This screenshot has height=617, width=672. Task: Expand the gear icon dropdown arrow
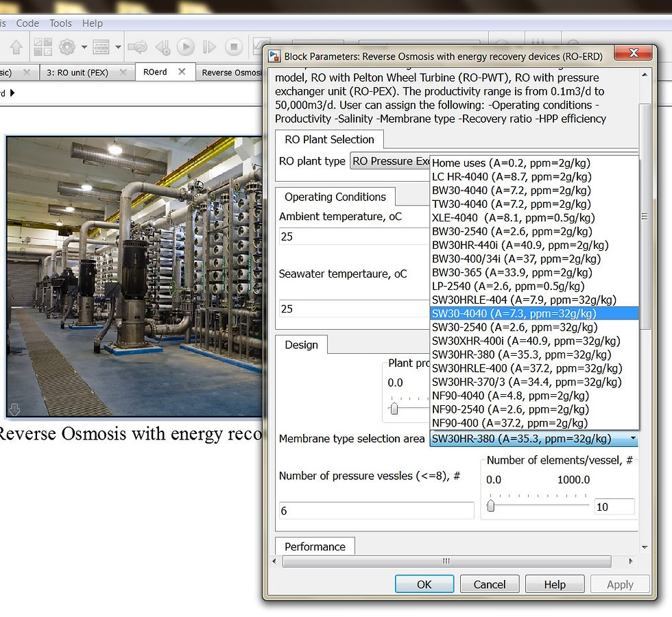[x=84, y=47]
